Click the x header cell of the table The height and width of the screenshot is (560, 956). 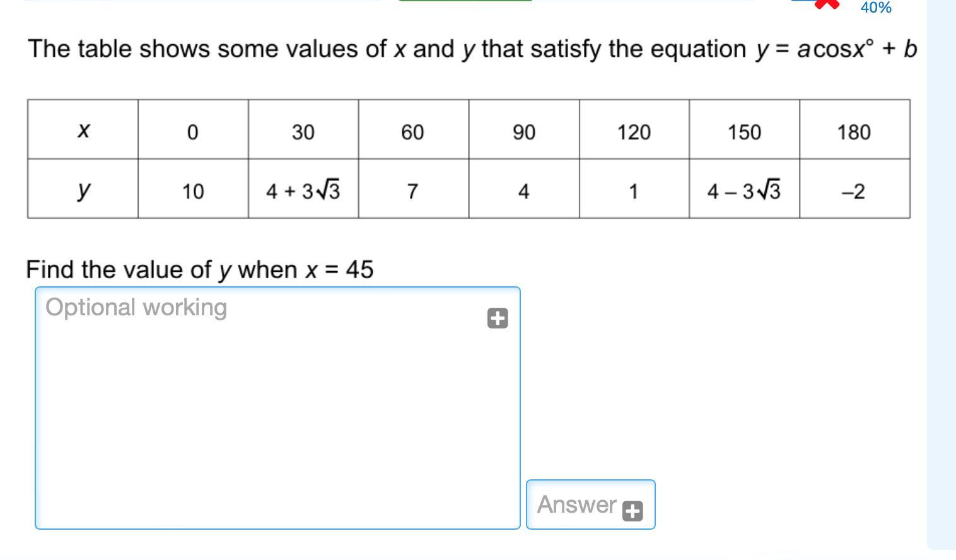[83, 129]
